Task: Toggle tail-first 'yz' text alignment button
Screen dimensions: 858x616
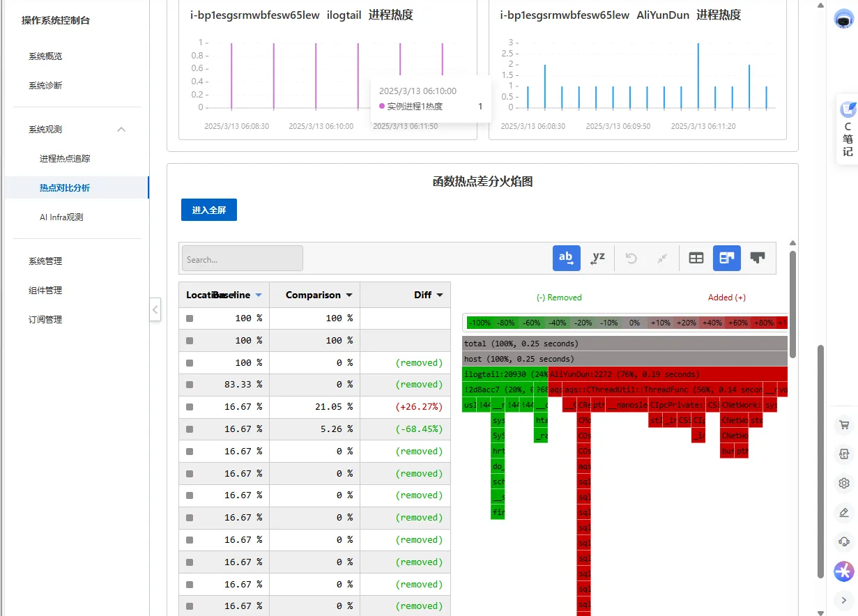Action: (598, 258)
